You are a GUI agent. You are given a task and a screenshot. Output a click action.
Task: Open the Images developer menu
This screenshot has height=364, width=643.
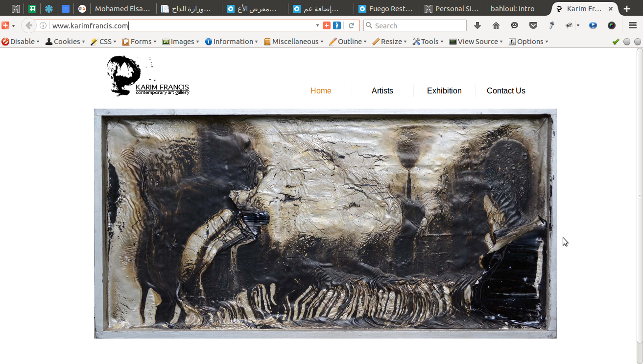click(x=181, y=42)
